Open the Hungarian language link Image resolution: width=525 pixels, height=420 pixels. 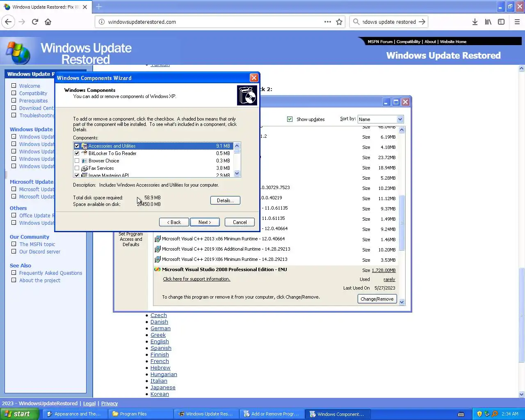coord(164,374)
